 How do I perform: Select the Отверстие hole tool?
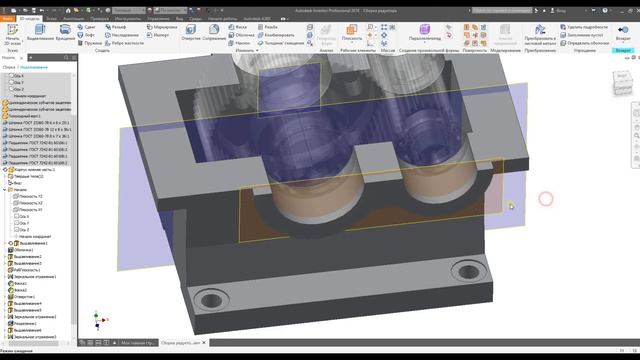191,33
